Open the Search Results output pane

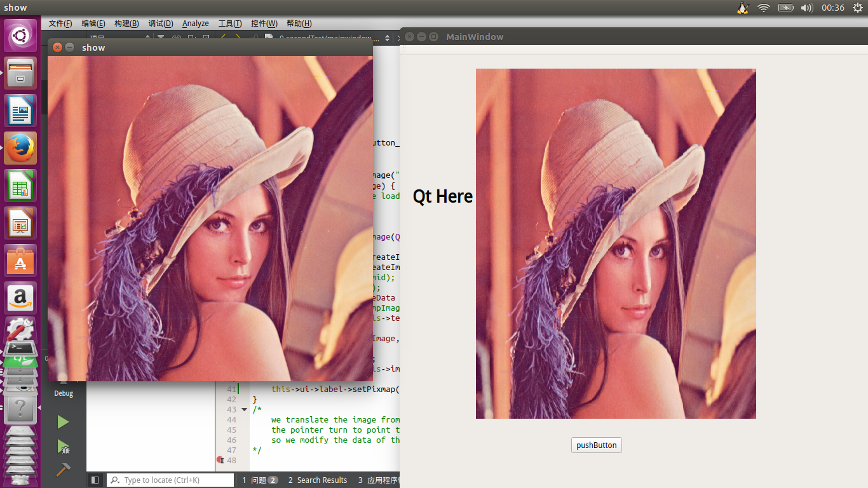[318, 480]
